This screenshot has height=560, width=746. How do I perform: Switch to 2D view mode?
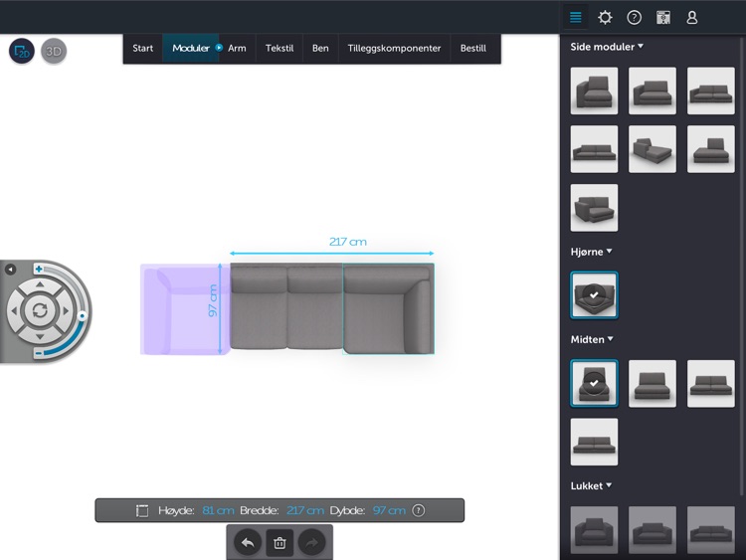click(x=22, y=51)
